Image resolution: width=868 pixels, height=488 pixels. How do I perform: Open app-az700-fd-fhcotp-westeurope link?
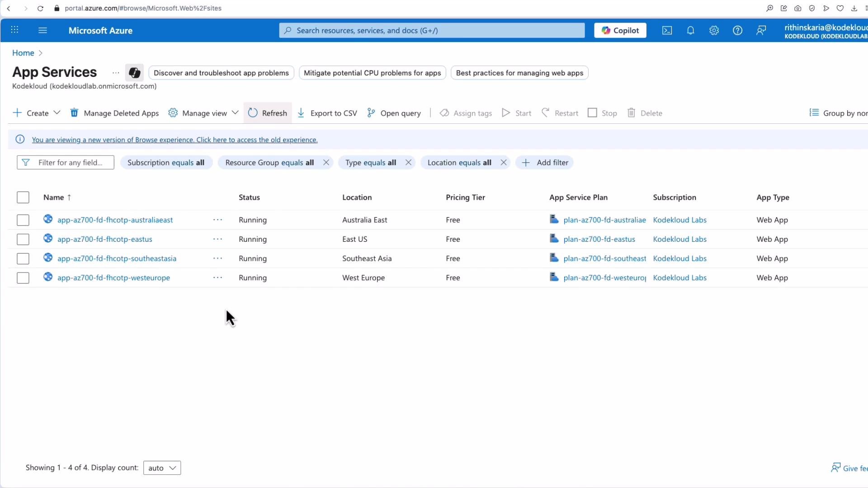click(x=113, y=277)
